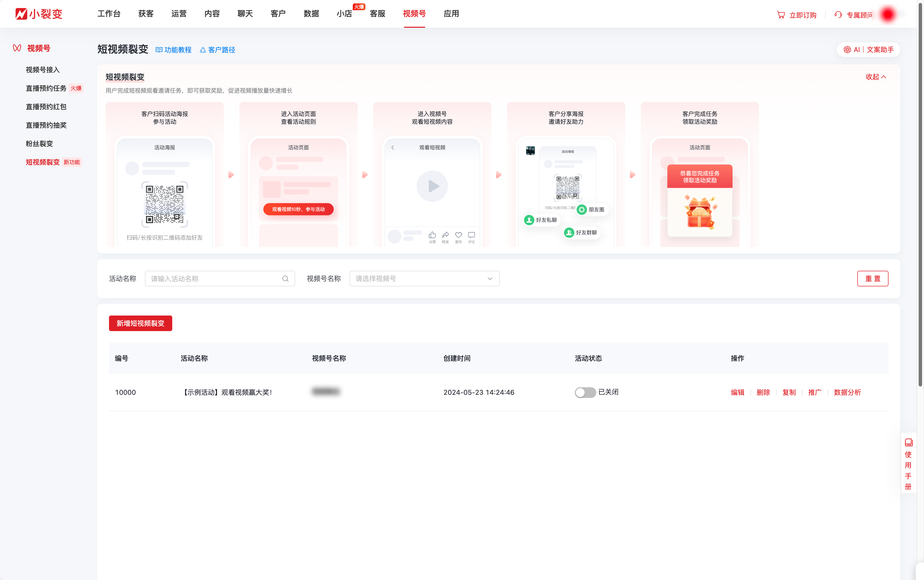Click the 重置 button
This screenshot has height=580, width=924.
873,279
